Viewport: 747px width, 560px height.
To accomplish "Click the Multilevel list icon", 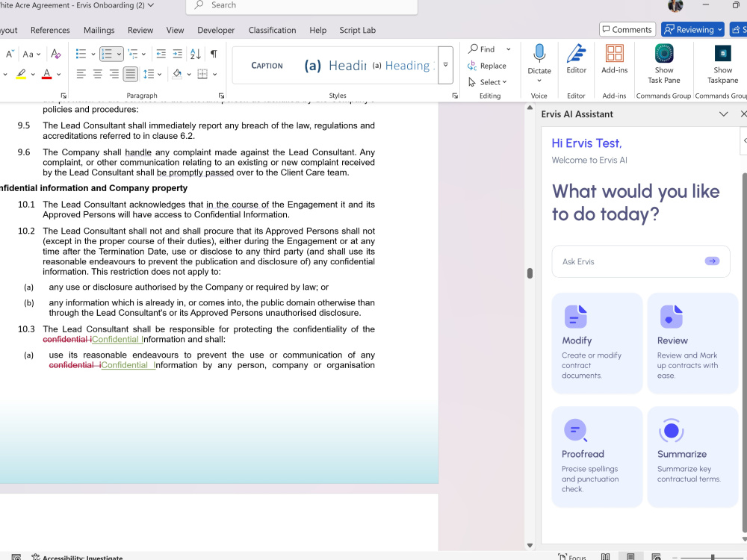I will 133,54.
